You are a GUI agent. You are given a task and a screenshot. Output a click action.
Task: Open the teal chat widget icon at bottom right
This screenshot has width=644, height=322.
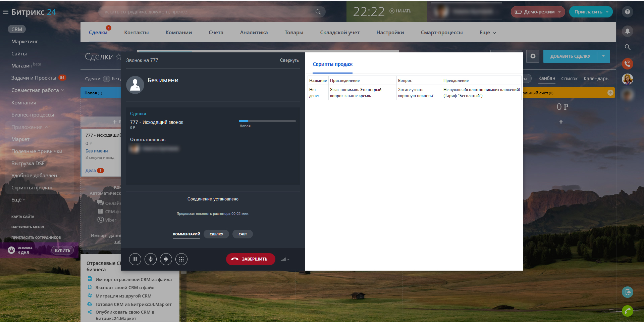pos(628,292)
